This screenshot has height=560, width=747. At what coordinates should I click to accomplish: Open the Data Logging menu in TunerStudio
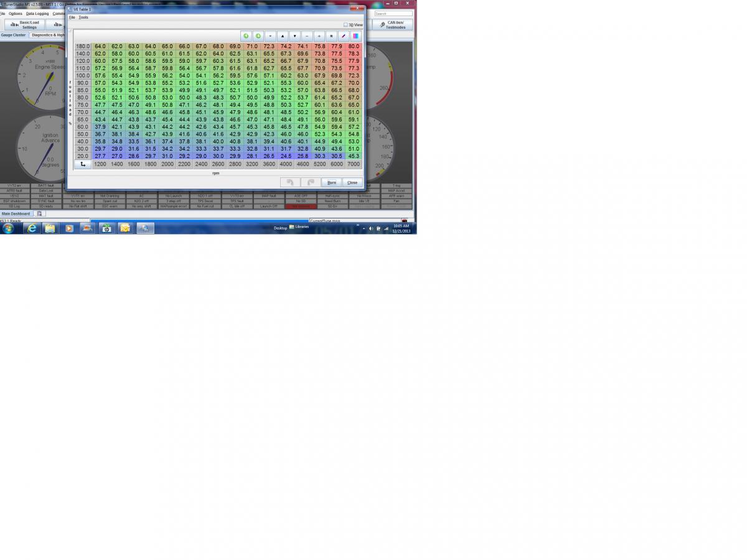click(37, 13)
